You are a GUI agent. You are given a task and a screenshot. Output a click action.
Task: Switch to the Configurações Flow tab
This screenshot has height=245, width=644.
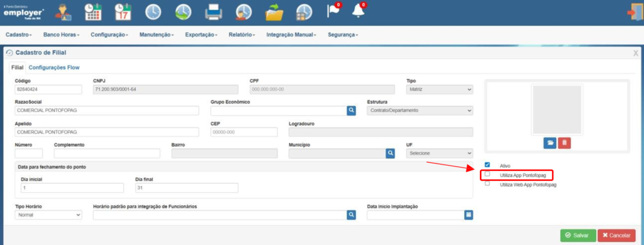tap(54, 67)
